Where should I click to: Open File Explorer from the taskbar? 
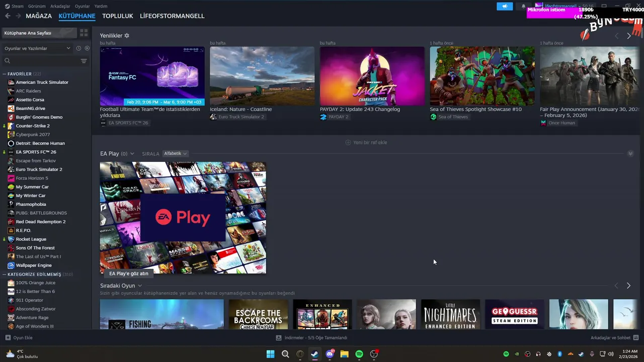click(x=344, y=354)
